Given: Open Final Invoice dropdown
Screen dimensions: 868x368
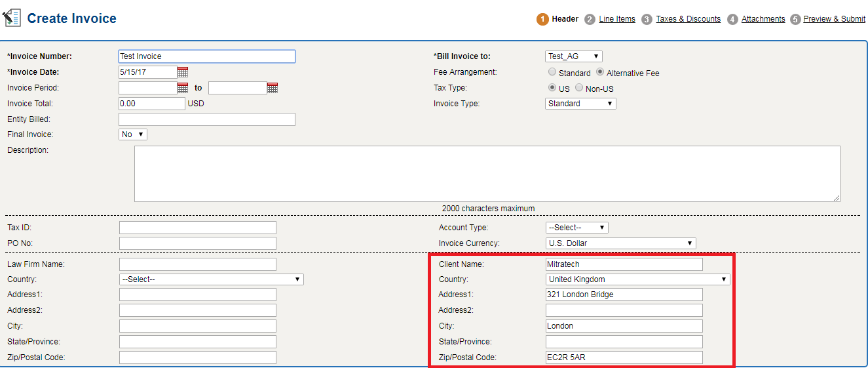Looking at the screenshot, I should click(133, 134).
